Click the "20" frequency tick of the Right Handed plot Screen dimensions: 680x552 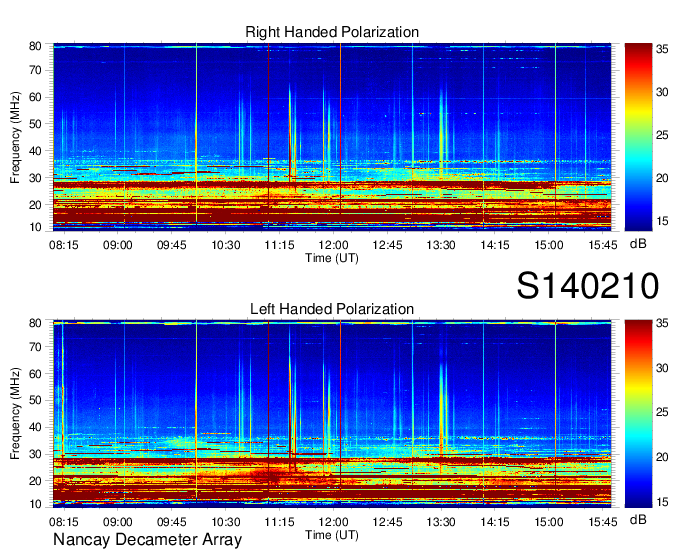point(35,205)
